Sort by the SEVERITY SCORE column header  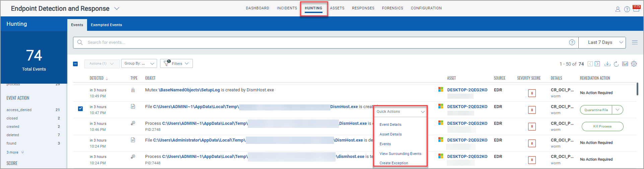click(529, 78)
